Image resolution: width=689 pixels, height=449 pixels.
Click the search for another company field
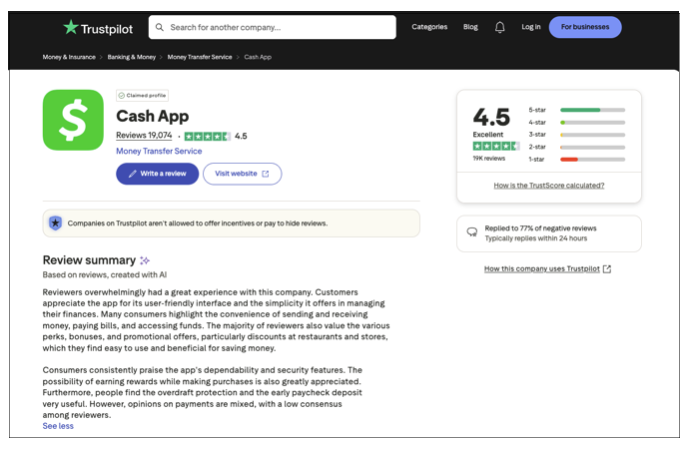coord(278,27)
